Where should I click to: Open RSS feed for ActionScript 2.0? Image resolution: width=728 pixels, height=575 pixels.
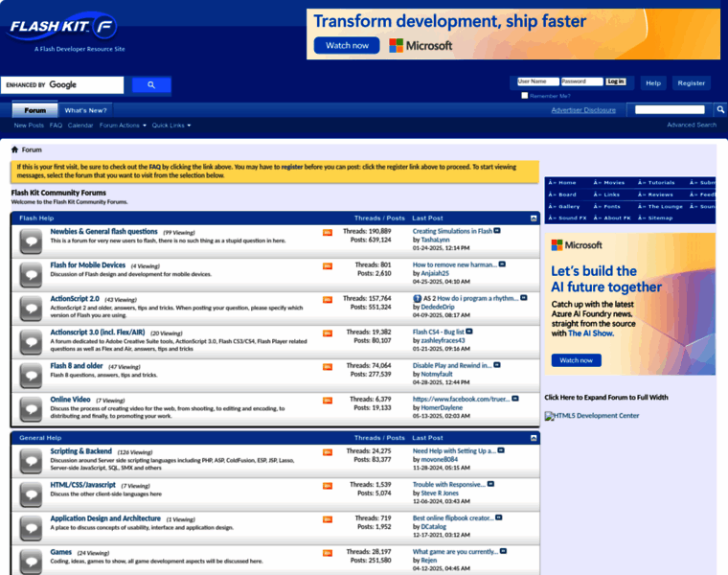328,300
